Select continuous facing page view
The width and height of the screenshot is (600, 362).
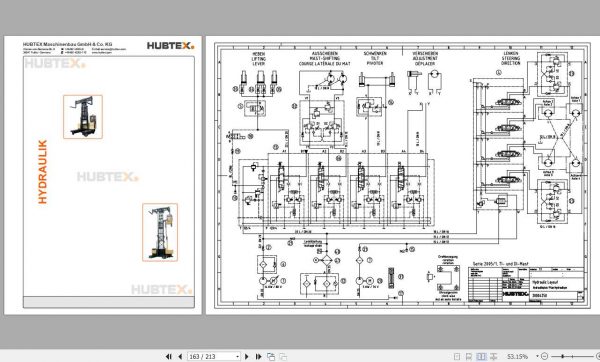(x=494, y=357)
